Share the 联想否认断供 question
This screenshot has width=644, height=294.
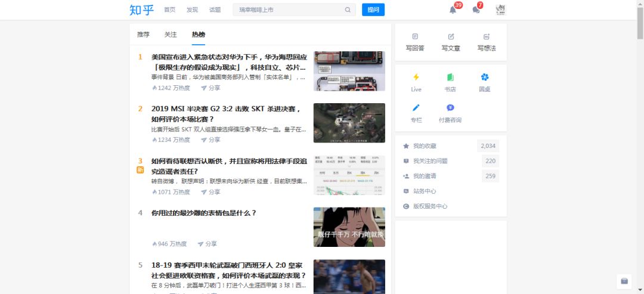210,192
